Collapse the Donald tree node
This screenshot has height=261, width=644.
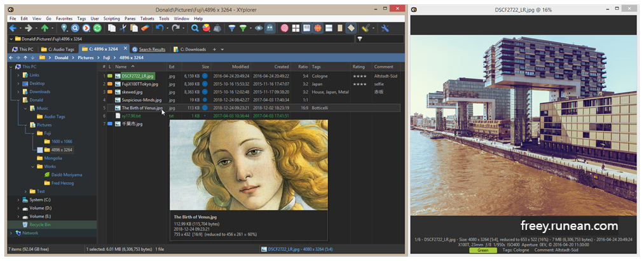point(18,100)
